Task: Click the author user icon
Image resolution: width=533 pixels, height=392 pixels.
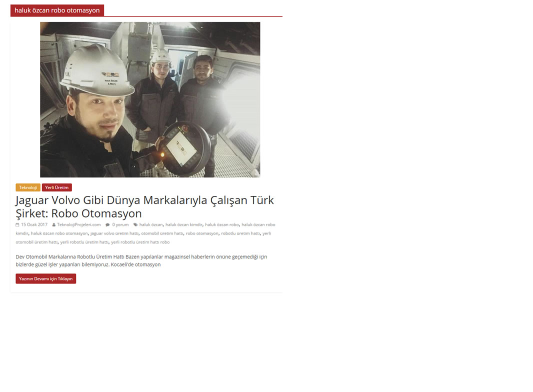Action: point(53,224)
